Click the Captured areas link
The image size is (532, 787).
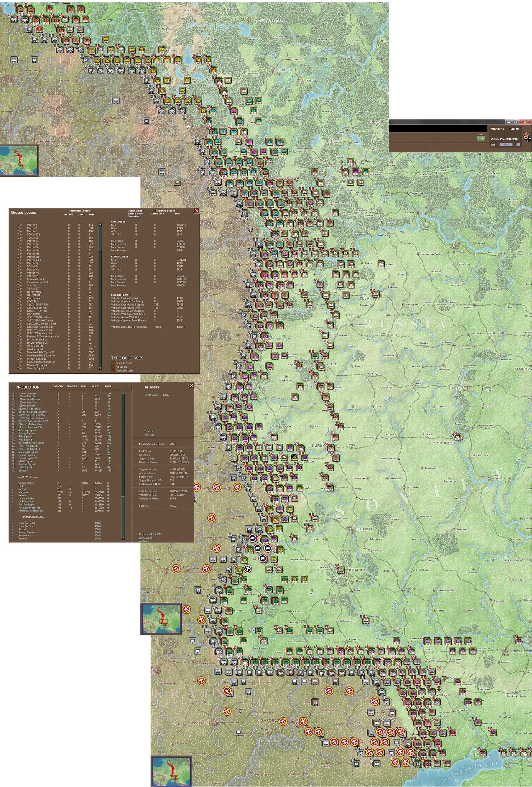pyautogui.click(x=149, y=431)
